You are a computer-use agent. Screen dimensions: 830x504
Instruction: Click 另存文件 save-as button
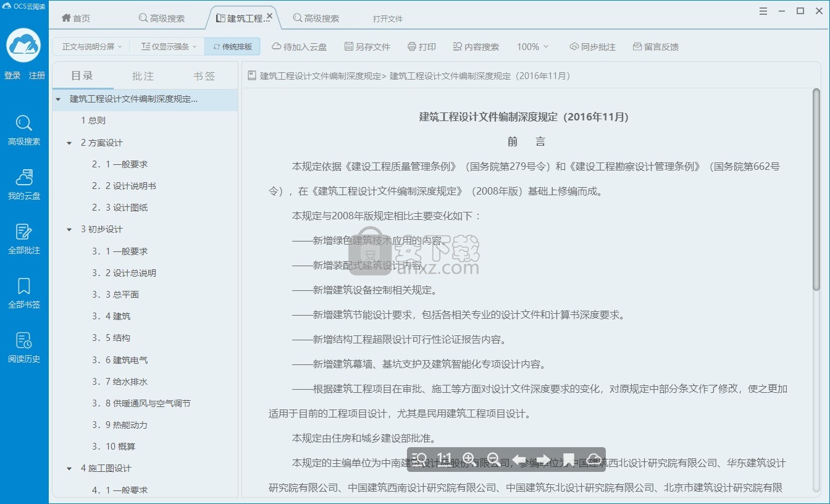[367, 46]
